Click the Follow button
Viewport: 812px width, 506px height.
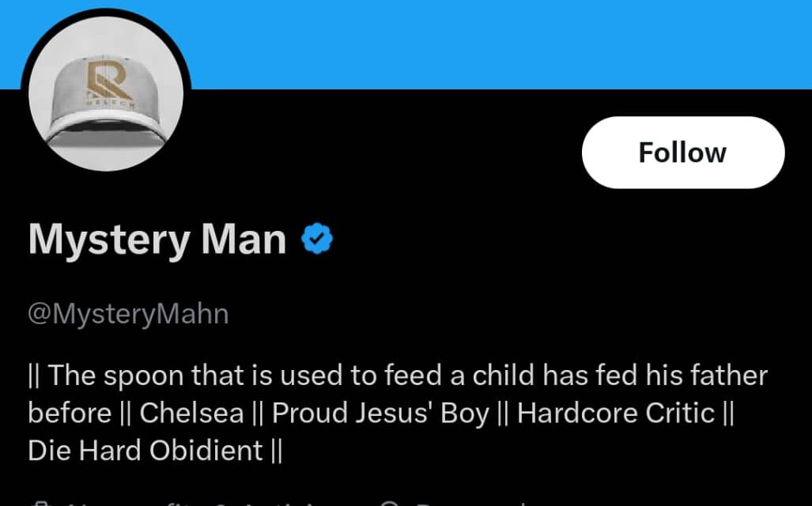coord(682,153)
